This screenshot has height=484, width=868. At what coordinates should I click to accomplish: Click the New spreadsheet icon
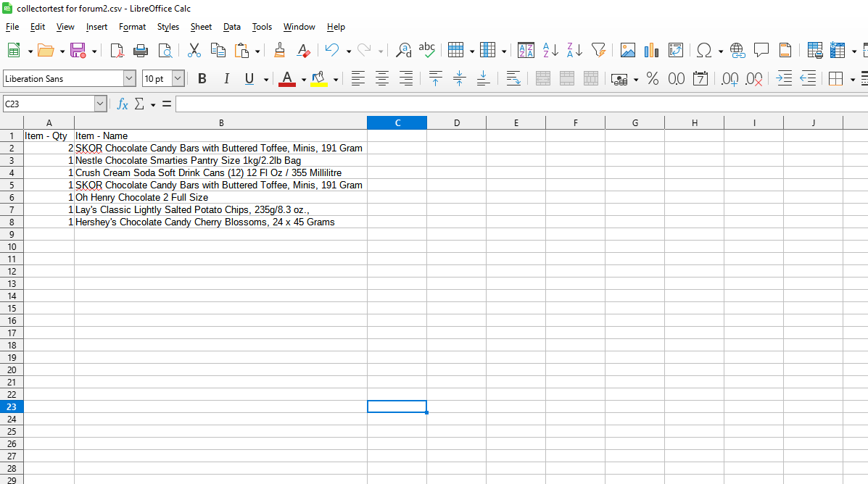(x=14, y=50)
